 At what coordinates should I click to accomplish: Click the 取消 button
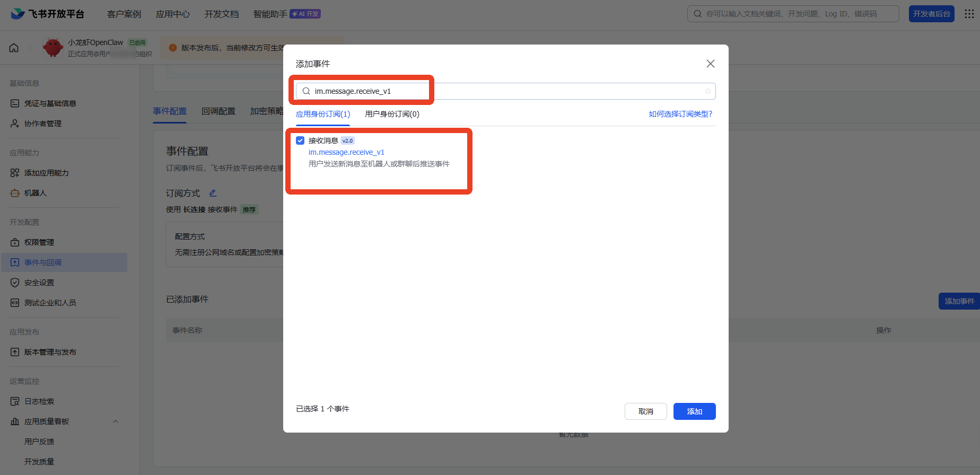[645, 411]
